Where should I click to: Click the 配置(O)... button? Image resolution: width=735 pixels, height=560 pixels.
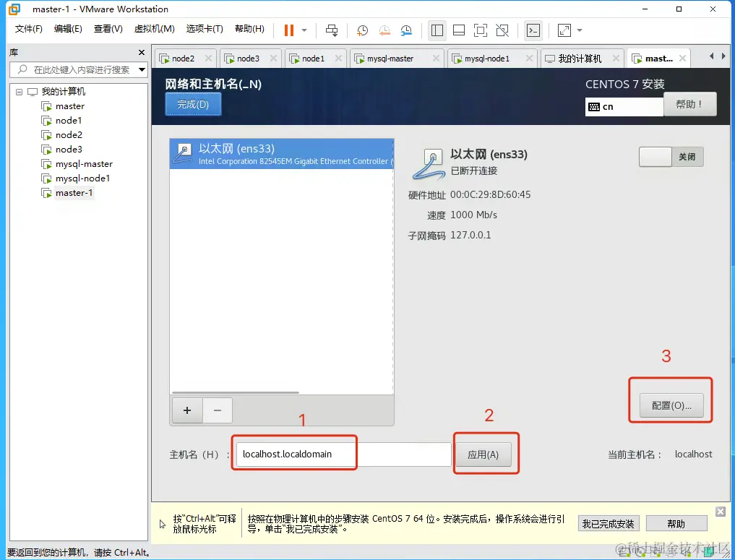pos(671,405)
